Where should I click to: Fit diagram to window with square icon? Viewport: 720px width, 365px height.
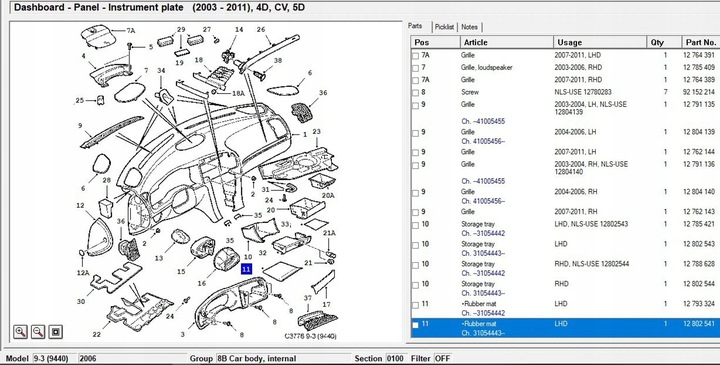tap(56, 331)
